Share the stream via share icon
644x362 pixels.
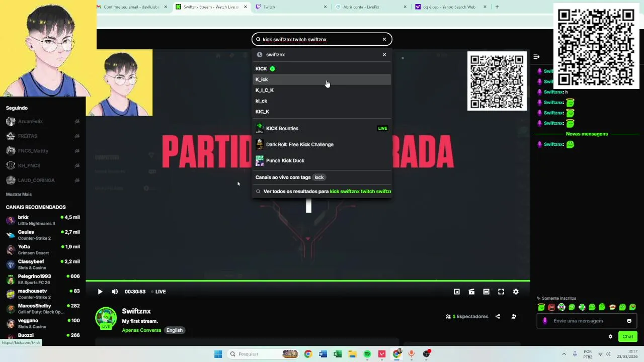pos(498,317)
